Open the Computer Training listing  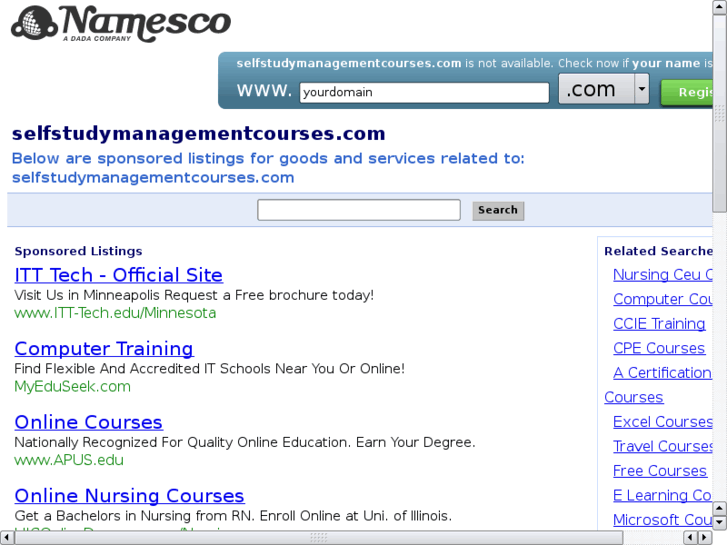pyautogui.click(x=104, y=349)
